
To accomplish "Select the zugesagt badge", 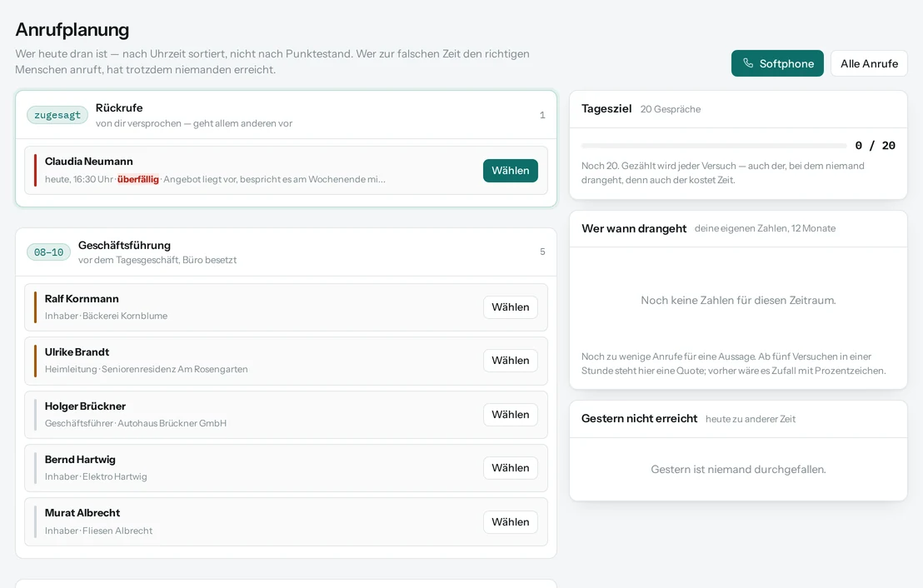I will coord(57,116).
